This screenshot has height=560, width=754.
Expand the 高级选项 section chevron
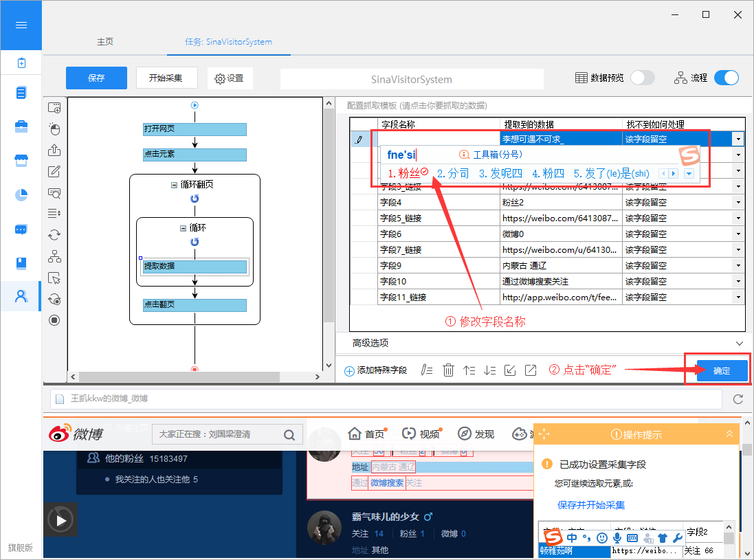click(x=739, y=343)
